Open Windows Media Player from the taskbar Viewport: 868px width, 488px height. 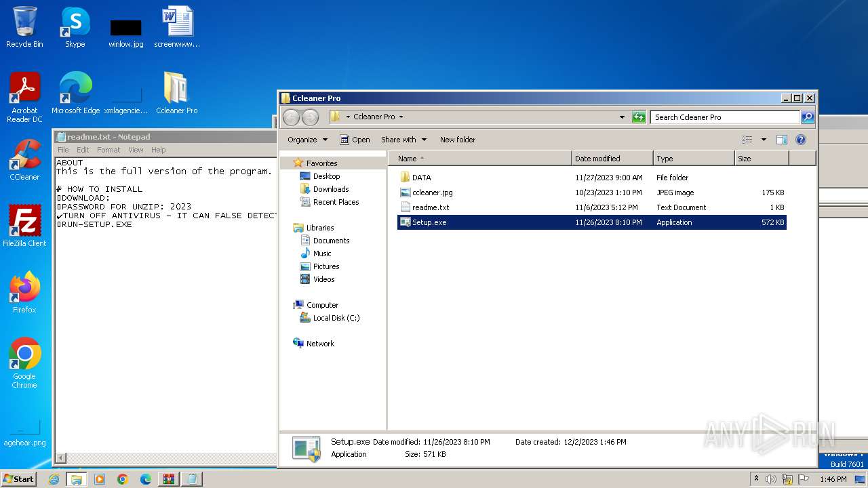pos(100,479)
